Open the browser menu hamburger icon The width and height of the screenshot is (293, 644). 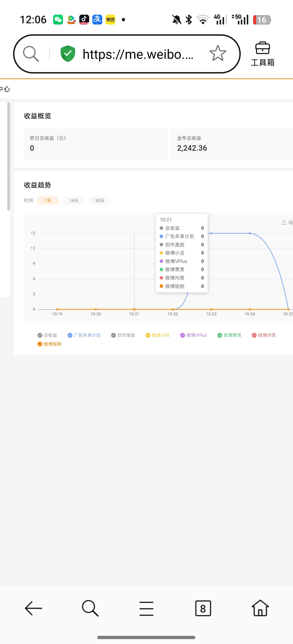pyautogui.click(x=146, y=609)
